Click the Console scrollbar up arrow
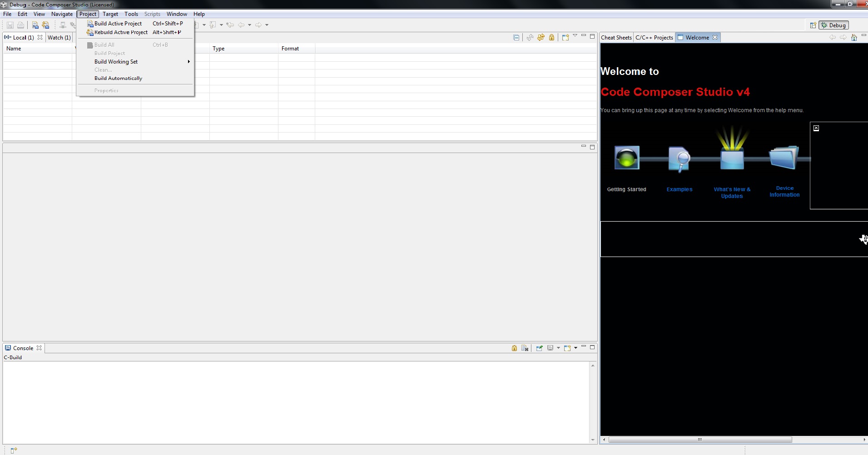 coord(593,366)
